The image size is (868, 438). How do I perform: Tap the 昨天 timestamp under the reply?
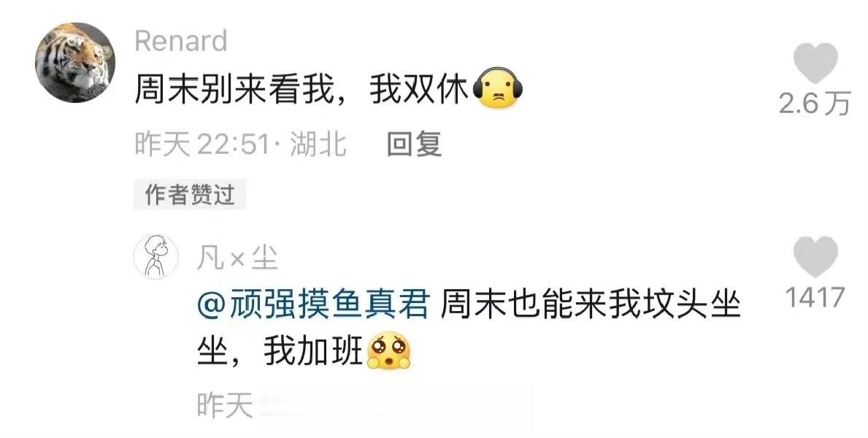(225, 405)
